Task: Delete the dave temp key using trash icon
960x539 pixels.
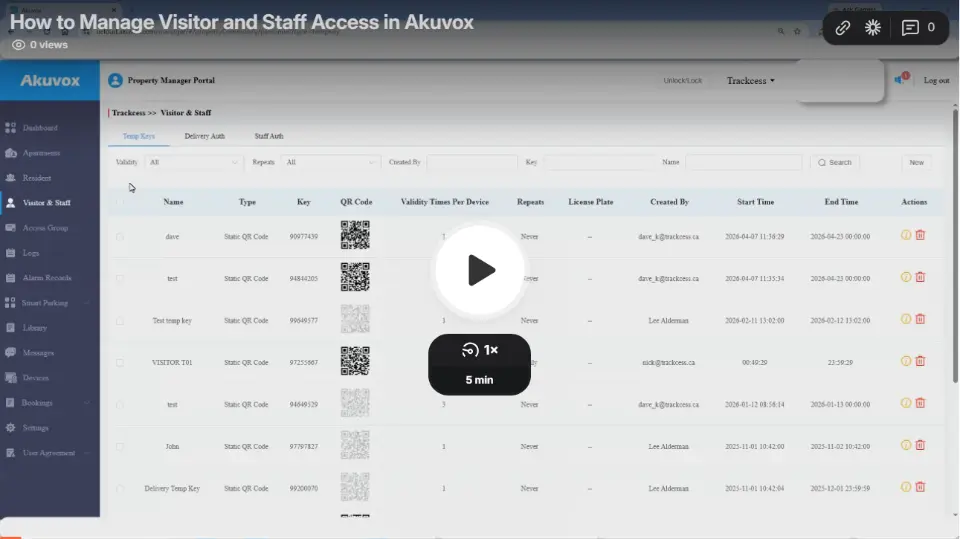Action: [x=920, y=235]
